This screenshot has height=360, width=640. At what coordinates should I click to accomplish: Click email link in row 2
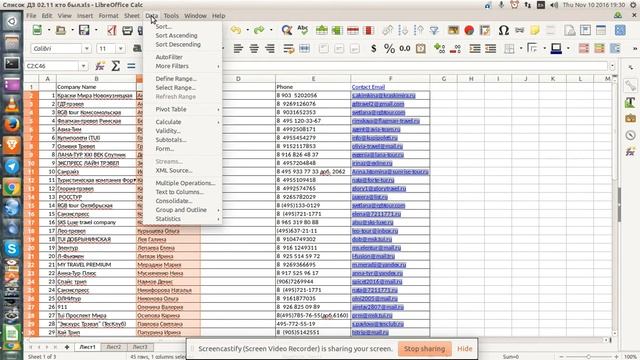[x=383, y=96]
